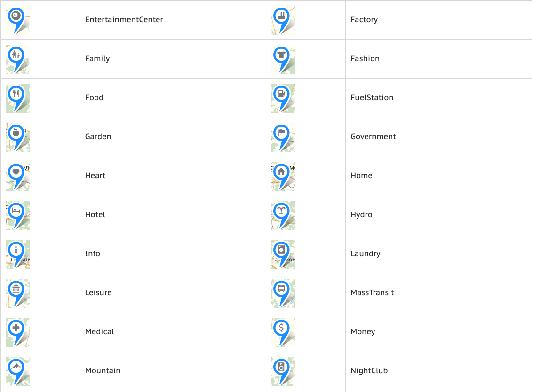Select the Laundry washing machine pin
This screenshot has height=392, width=533.
point(283,254)
